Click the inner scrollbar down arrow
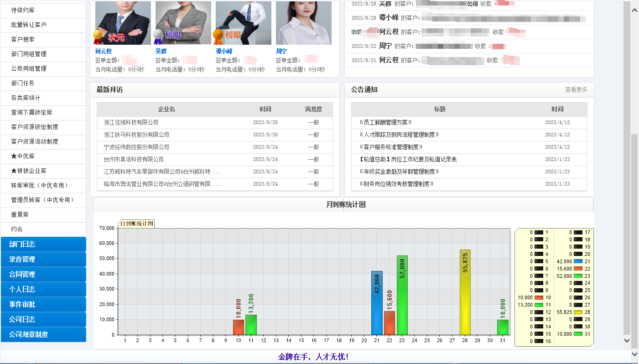The image size is (639, 364). pos(627,340)
